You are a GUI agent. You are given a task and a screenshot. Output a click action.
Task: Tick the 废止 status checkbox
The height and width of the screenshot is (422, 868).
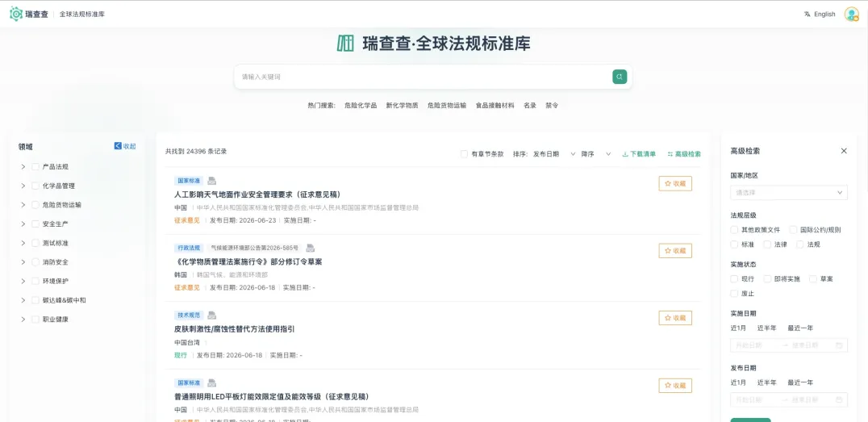734,294
